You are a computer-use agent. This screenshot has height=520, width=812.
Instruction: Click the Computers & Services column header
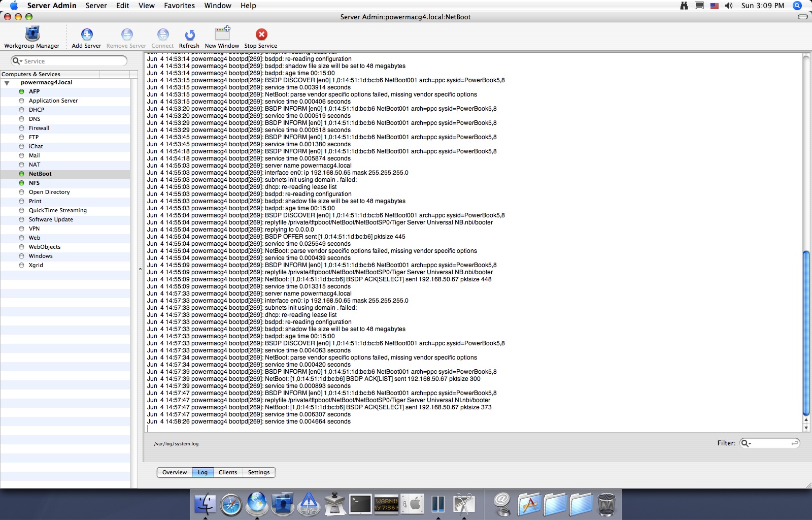[50, 74]
